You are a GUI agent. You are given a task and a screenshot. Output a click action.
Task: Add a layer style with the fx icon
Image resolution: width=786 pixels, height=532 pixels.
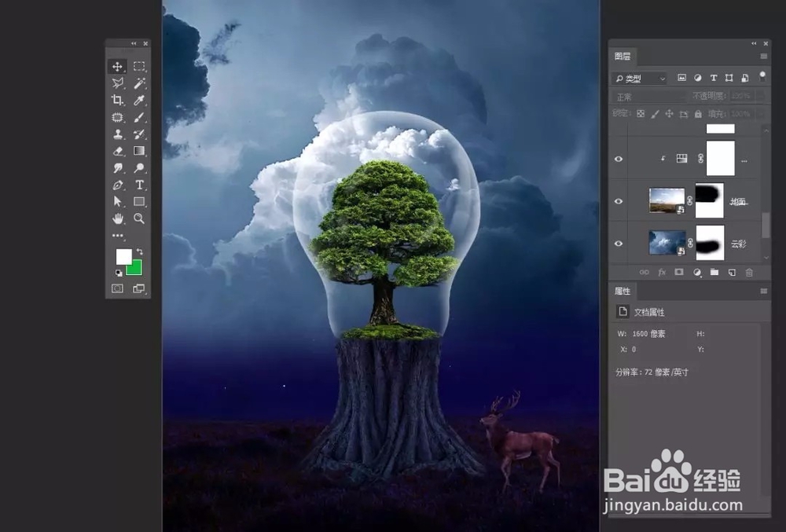pos(661,272)
